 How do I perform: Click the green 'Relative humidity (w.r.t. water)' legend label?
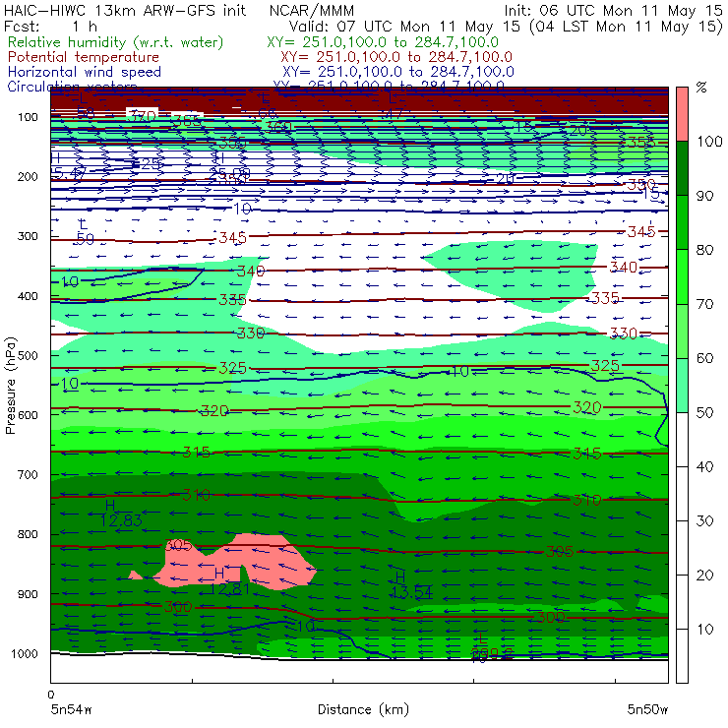click(116, 42)
